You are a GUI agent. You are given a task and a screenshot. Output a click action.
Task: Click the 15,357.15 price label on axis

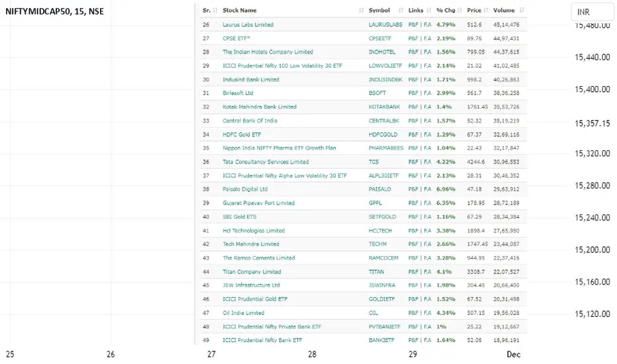593,123
